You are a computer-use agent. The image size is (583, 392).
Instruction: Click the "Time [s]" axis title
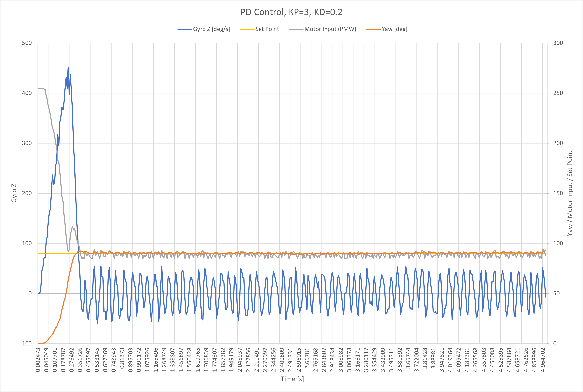(292, 379)
